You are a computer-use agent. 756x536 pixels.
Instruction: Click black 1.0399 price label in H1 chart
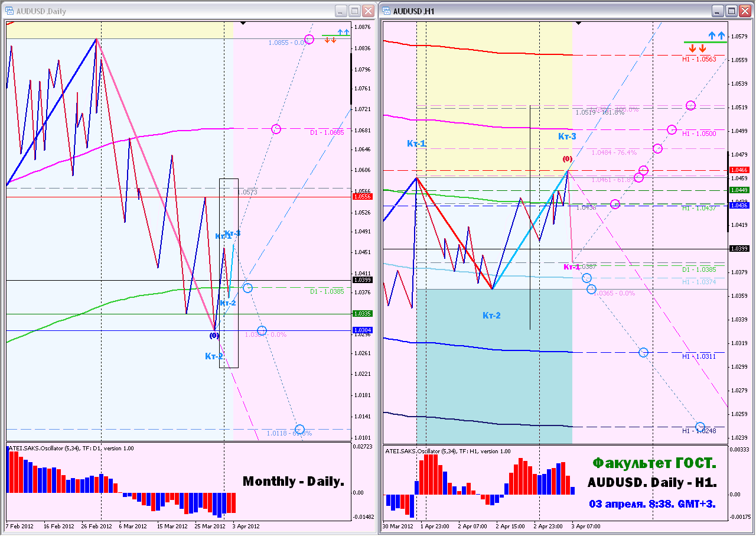[739, 249]
